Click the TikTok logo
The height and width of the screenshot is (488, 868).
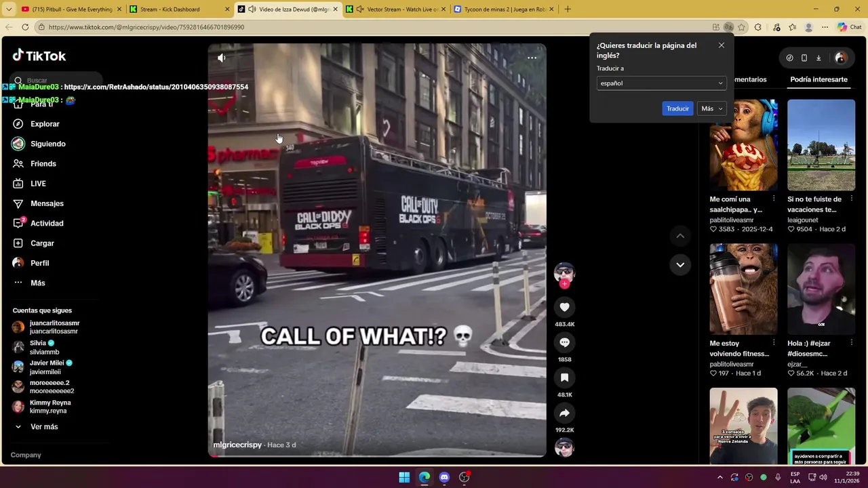[39, 56]
